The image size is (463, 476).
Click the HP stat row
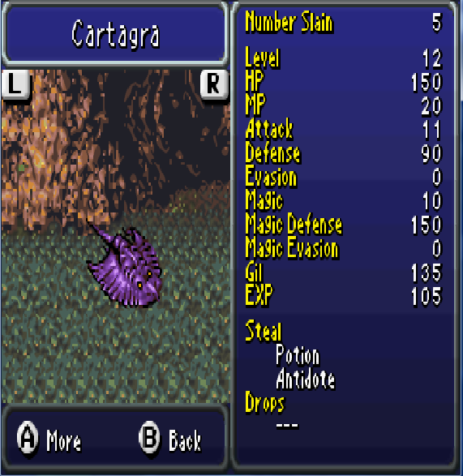(344, 81)
